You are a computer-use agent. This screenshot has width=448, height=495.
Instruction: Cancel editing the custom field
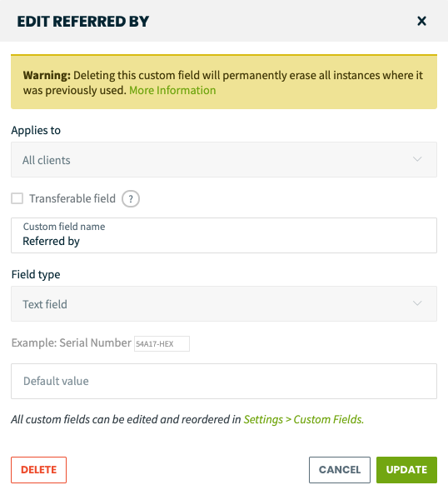tap(340, 470)
